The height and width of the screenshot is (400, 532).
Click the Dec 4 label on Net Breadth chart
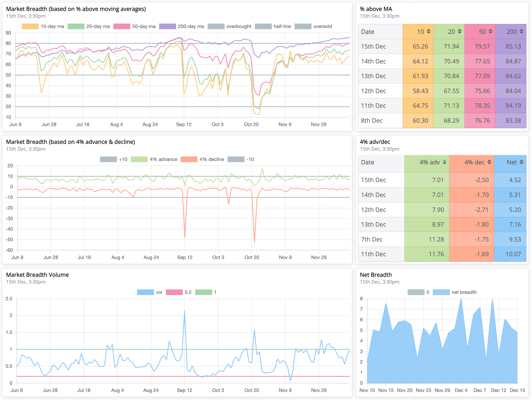[x=461, y=390]
